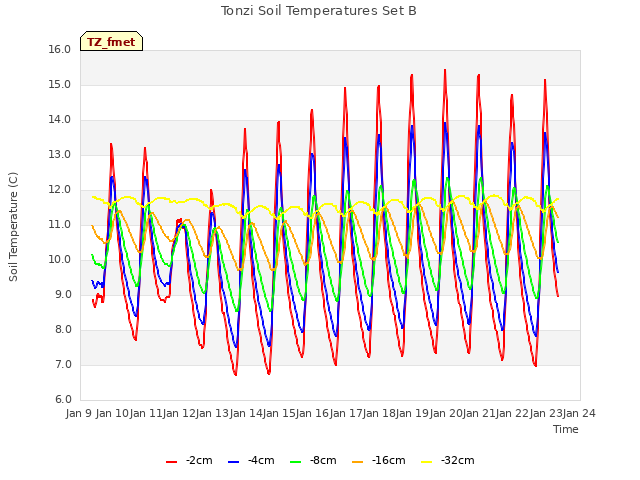Click the 11.0 y-axis tick label
This screenshot has width=640, height=480.
point(60,224)
